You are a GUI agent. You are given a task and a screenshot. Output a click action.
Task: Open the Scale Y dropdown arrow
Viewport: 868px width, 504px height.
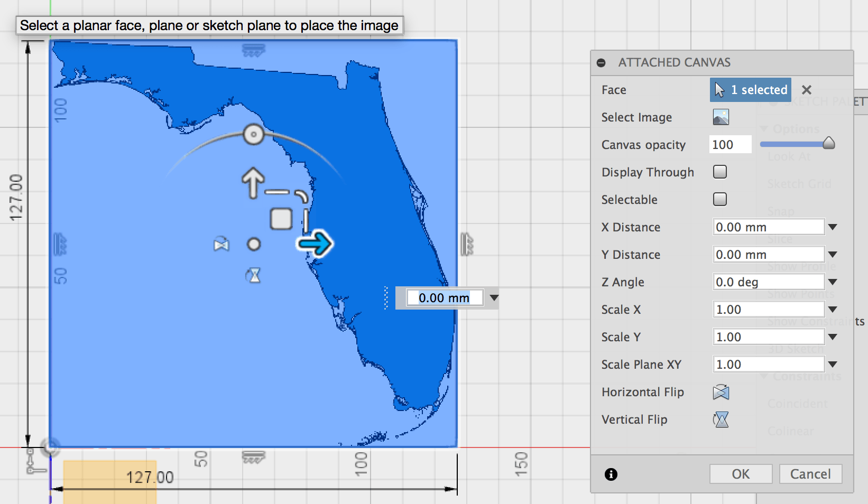point(833,337)
